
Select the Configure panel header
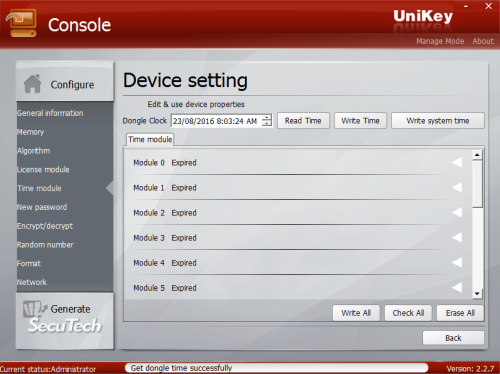[x=65, y=82]
